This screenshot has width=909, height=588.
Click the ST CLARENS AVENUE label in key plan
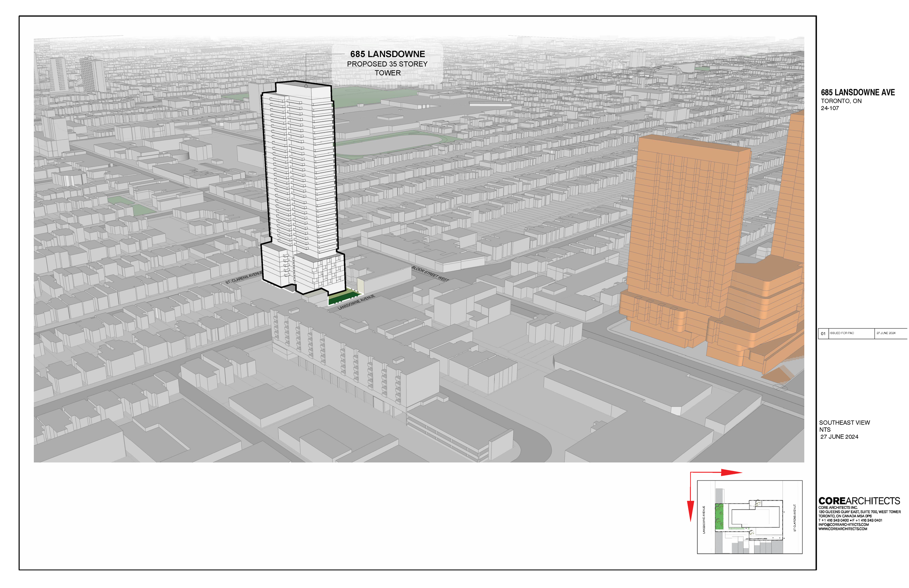click(795, 518)
